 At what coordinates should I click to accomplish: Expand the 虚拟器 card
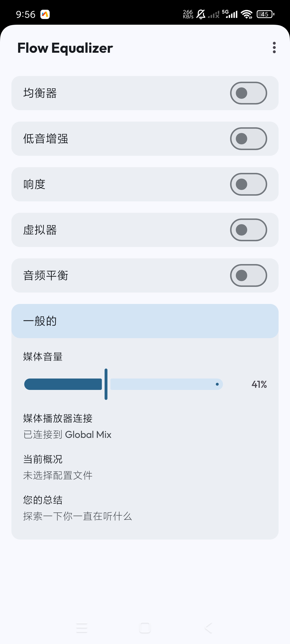(x=145, y=230)
